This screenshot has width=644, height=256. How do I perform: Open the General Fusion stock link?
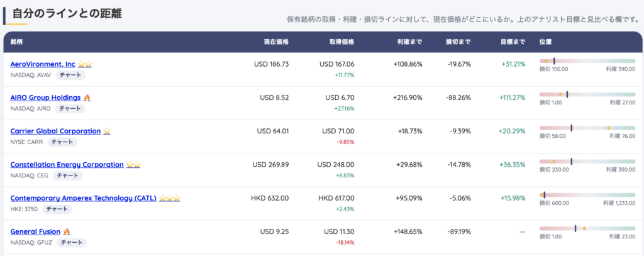pyautogui.click(x=35, y=231)
